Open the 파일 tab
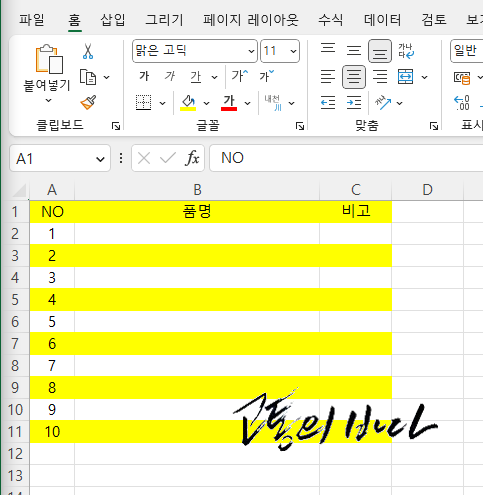The height and width of the screenshot is (495, 483). [32, 20]
